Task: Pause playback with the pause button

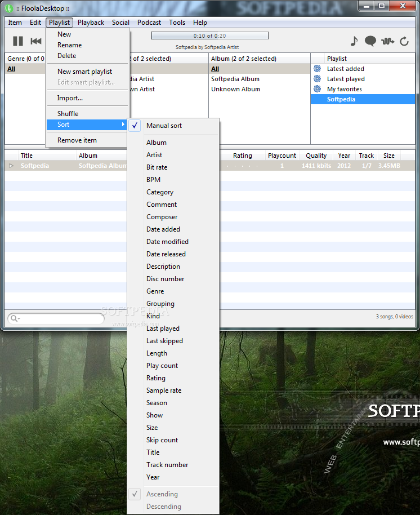Action: pos(17,41)
